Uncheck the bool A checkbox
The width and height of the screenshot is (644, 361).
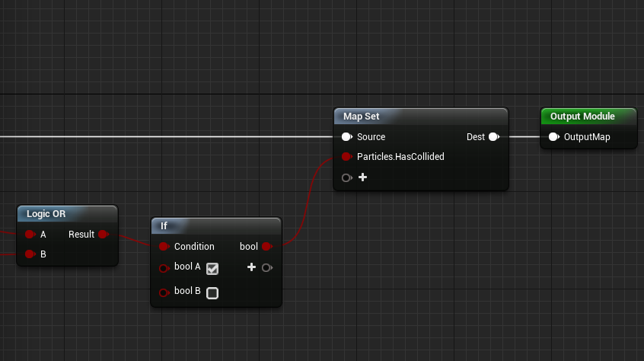click(212, 269)
